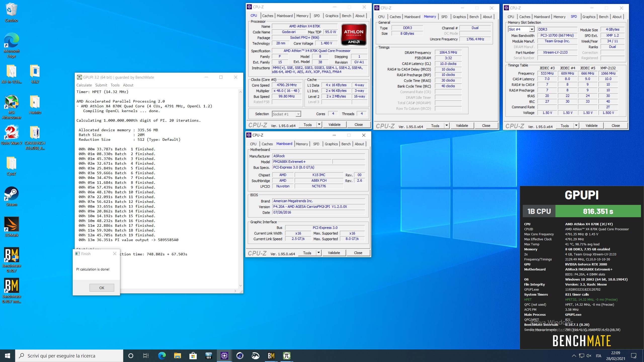Open the Hwinfo folder icon
Viewport: 644px width, 362px height.
click(35, 105)
